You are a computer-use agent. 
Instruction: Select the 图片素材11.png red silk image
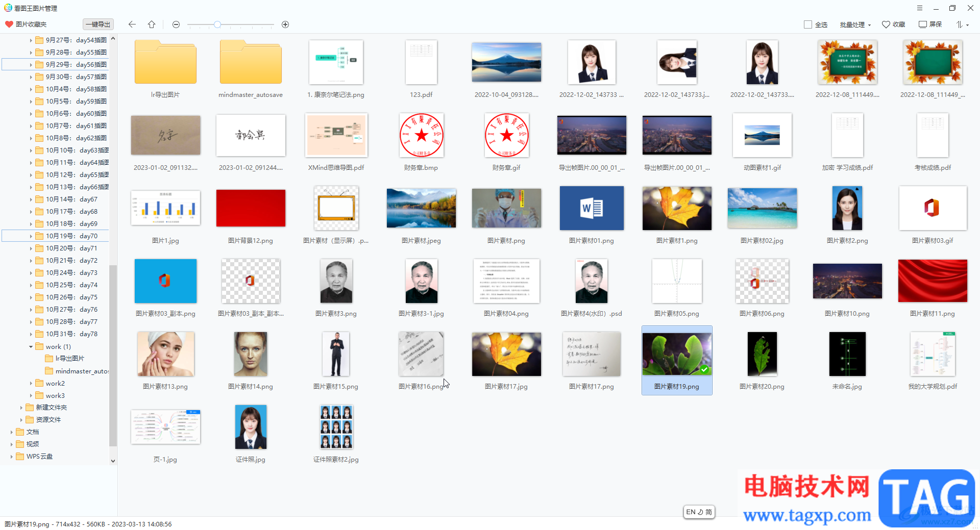(933, 281)
